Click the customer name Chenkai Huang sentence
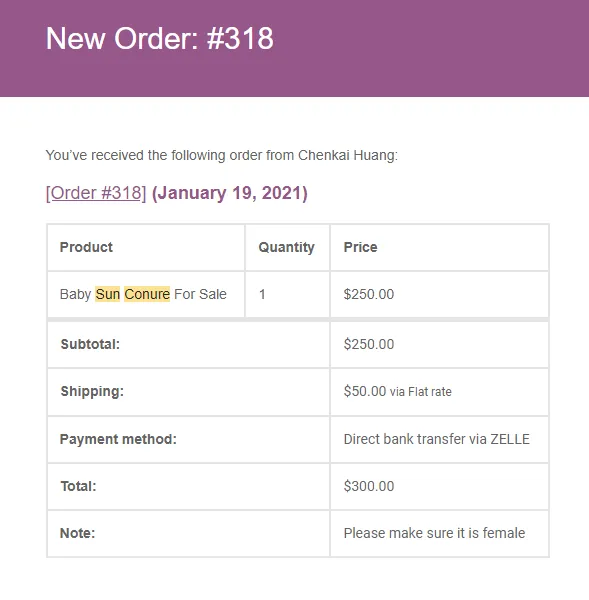The height and width of the screenshot is (600, 589). pos(222,155)
